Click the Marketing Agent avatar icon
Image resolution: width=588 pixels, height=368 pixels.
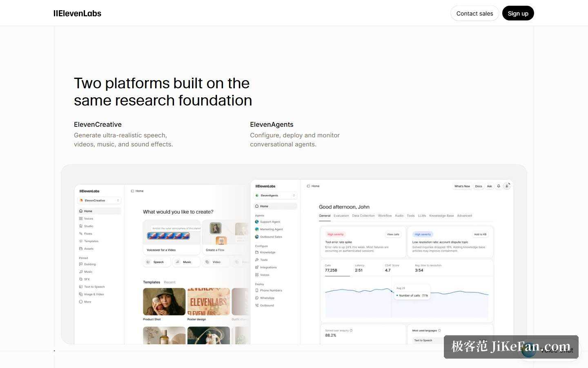pyautogui.click(x=257, y=229)
